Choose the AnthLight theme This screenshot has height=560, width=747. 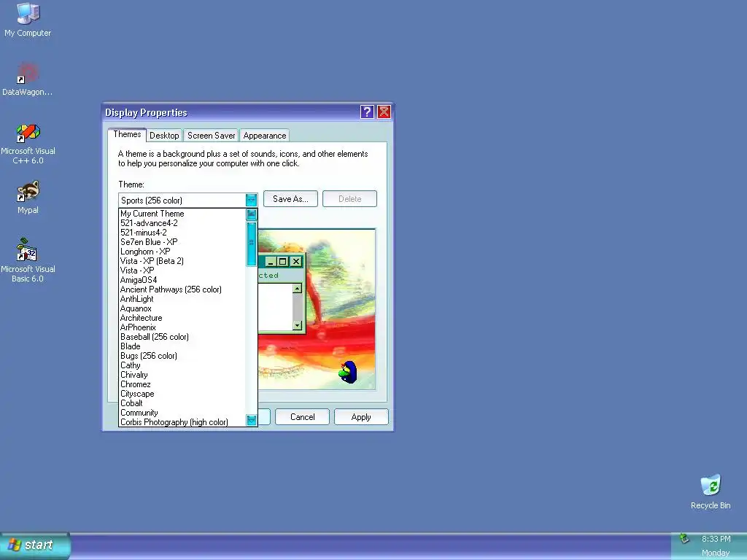point(182,299)
